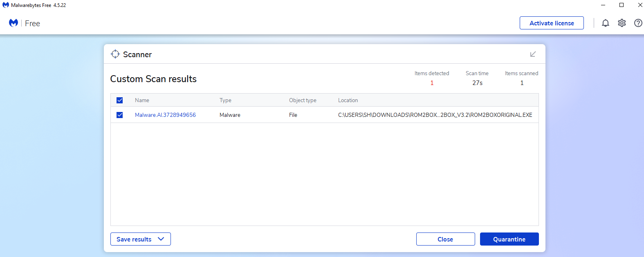Click the 'Free' edition label
This screenshot has width=644, height=257.
pos(32,23)
